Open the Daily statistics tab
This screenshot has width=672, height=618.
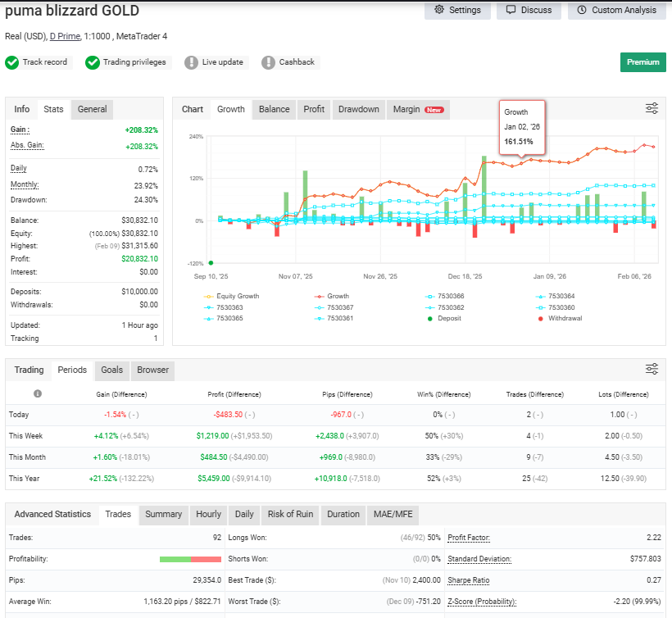coord(244,514)
